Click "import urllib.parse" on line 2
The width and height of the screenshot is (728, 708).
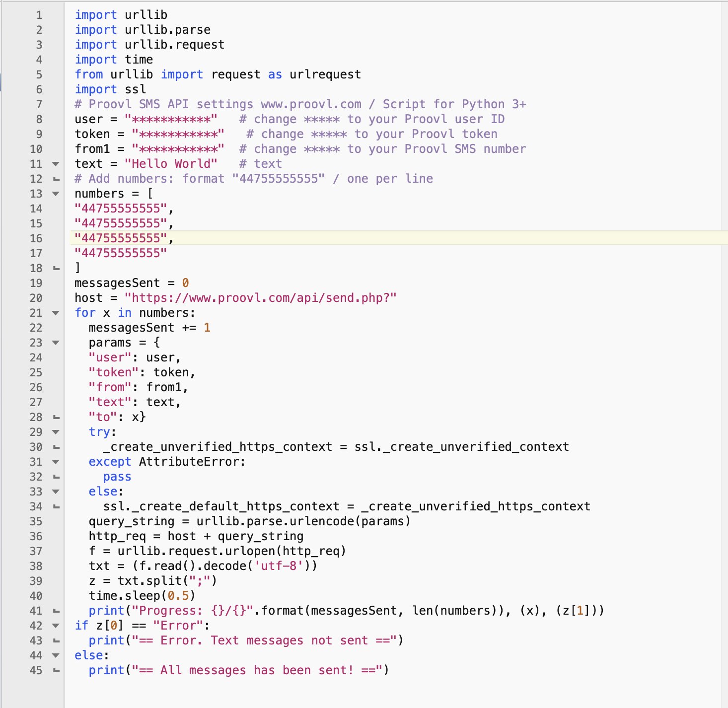click(x=143, y=30)
